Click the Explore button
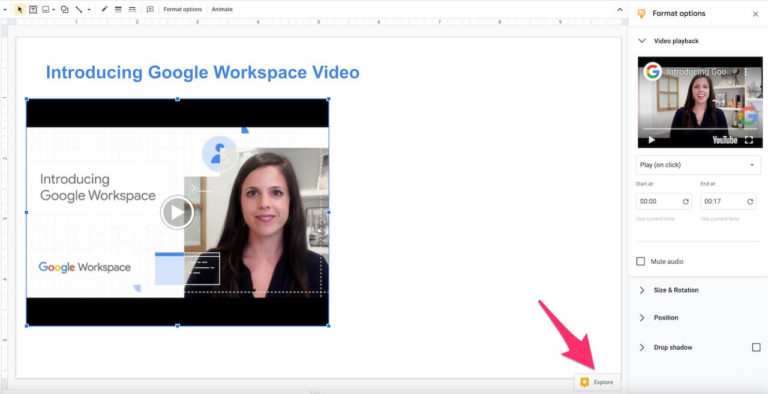 pos(597,382)
